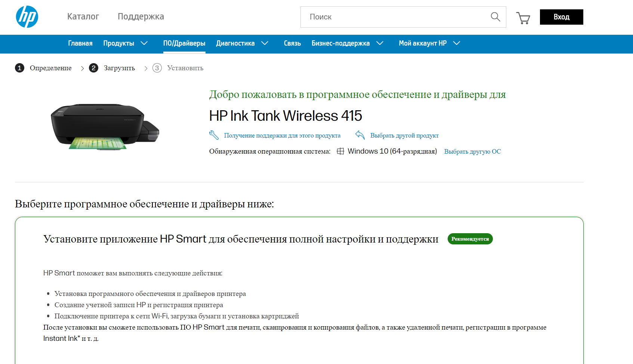This screenshot has height=364, width=633.
Task: Click step 2 circle Загрузить
Action: click(93, 68)
